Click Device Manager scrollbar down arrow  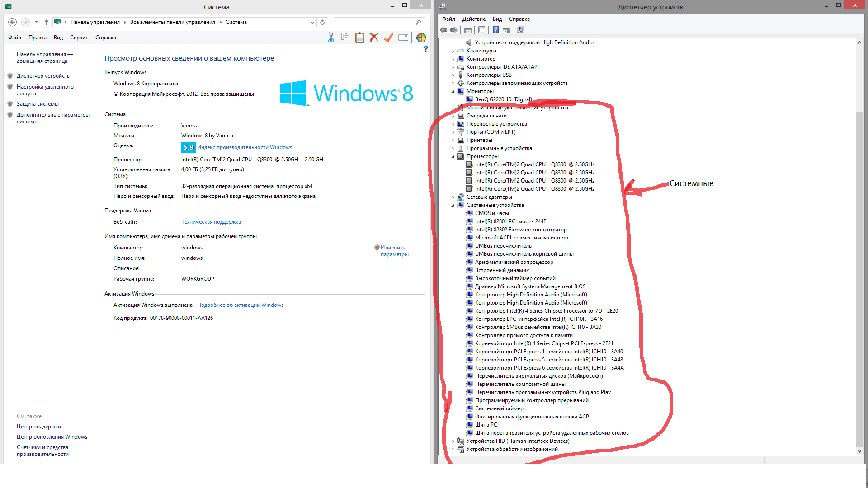(860, 451)
